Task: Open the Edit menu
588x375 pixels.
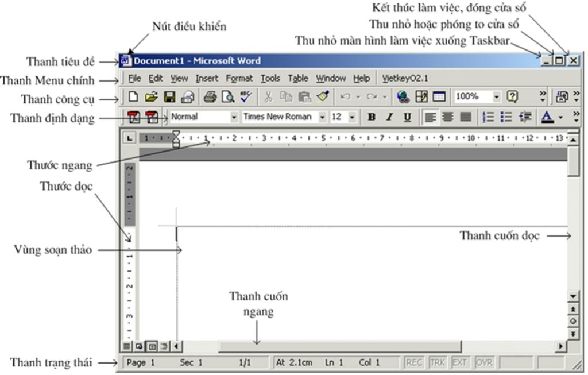Action: click(x=155, y=78)
